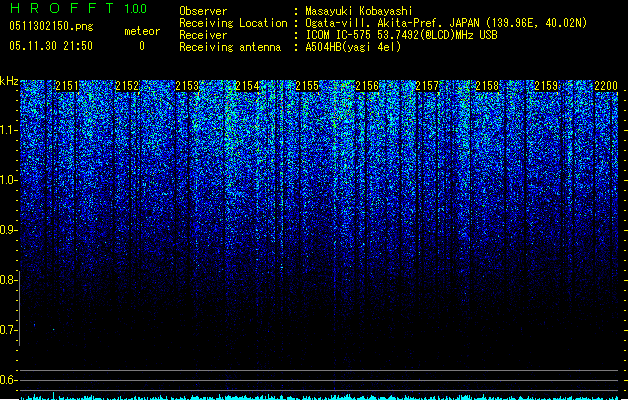Click the 0.9 frequency axis label
Screen dimensions: 629x400
8,230
